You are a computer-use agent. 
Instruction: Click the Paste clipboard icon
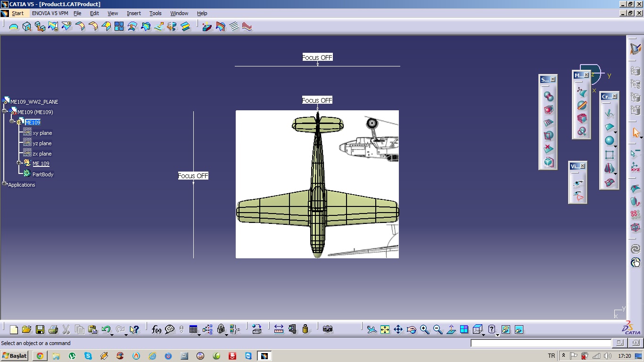point(92,329)
